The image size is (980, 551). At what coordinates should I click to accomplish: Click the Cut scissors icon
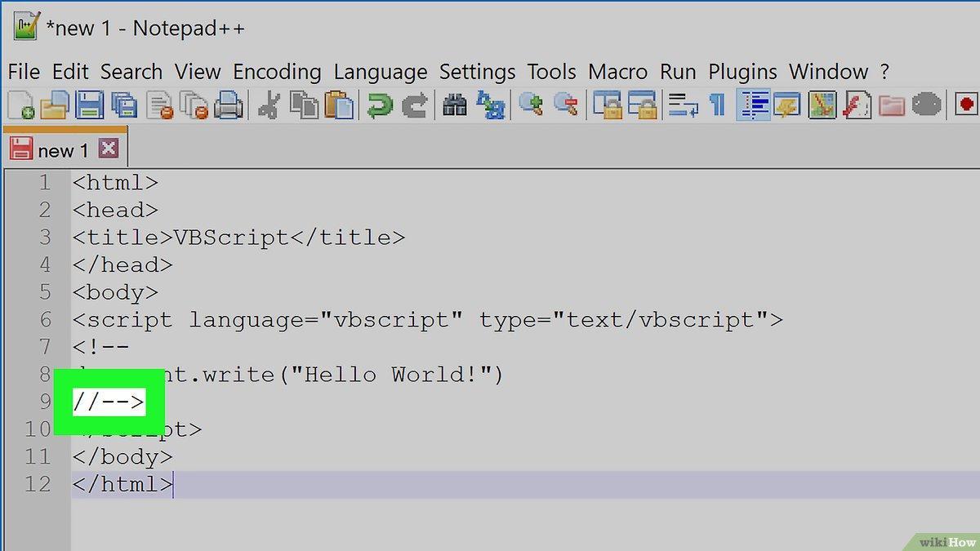[269, 105]
